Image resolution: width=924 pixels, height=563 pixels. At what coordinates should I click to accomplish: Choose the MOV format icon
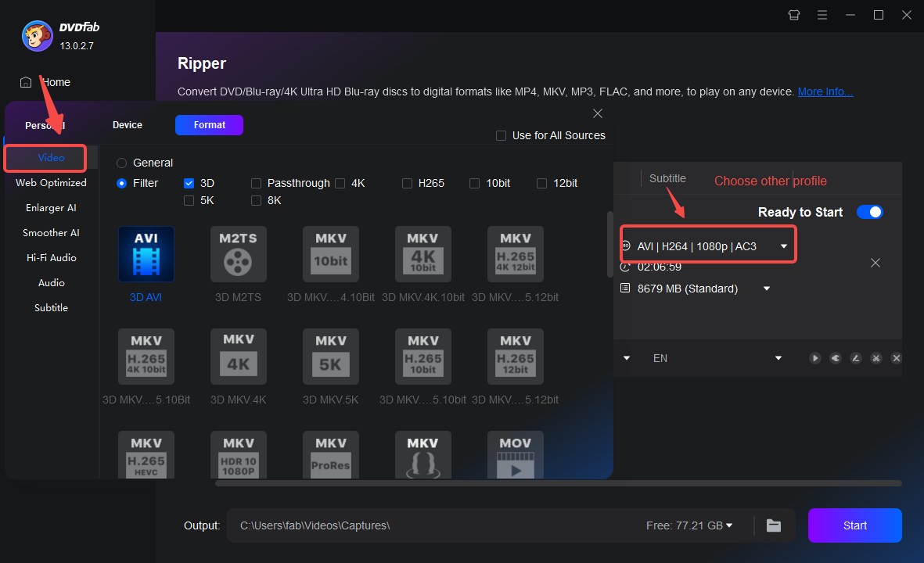(x=515, y=455)
